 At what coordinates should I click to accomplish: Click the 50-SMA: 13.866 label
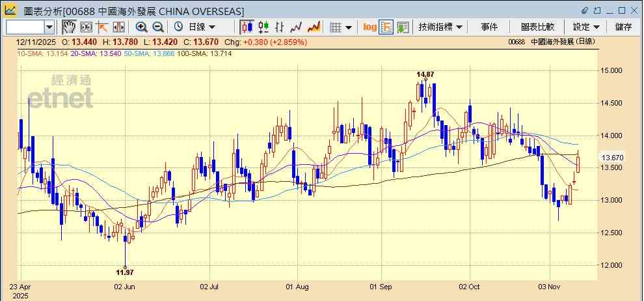click(x=149, y=53)
